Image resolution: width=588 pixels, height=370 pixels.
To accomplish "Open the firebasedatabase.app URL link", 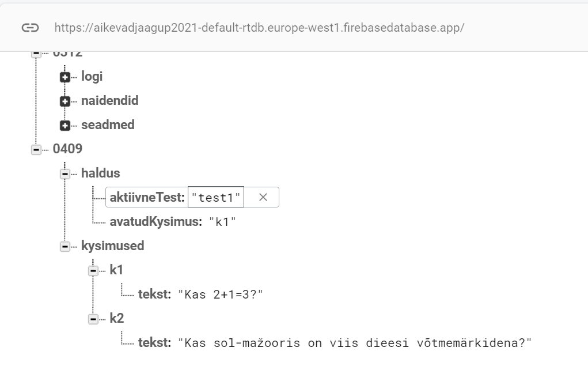I will coord(260,28).
